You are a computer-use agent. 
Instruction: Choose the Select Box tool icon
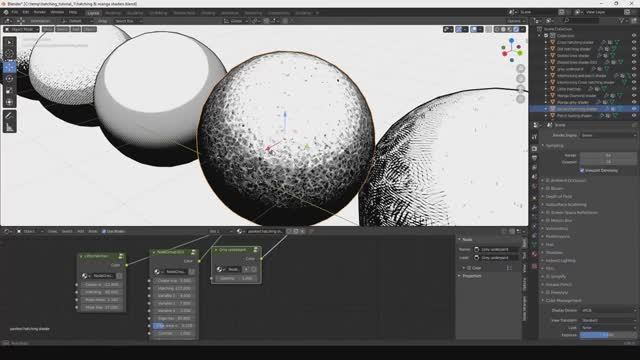point(10,42)
